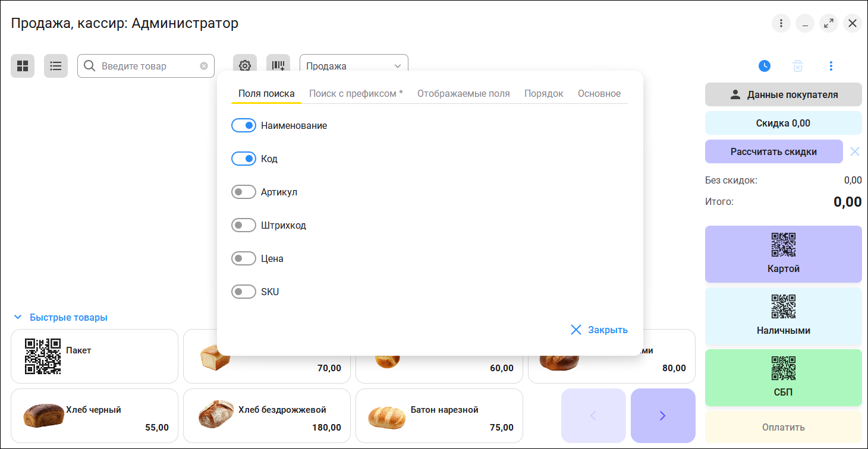Clear the product search field
The width and height of the screenshot is (868, 449).
click(x=204, y=66)
